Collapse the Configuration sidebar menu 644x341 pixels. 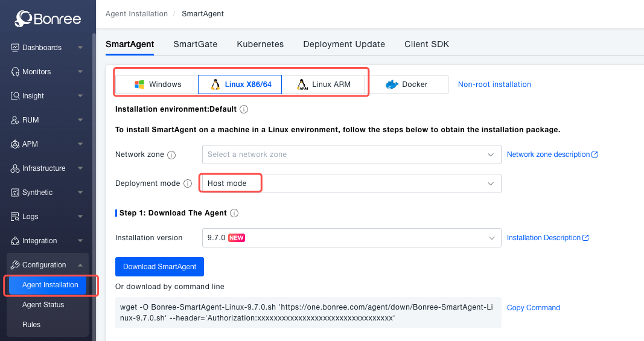pos(80,265)
